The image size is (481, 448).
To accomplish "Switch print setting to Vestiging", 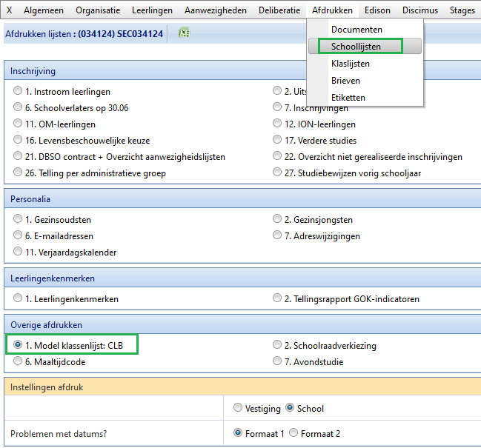I will (237, 408).
